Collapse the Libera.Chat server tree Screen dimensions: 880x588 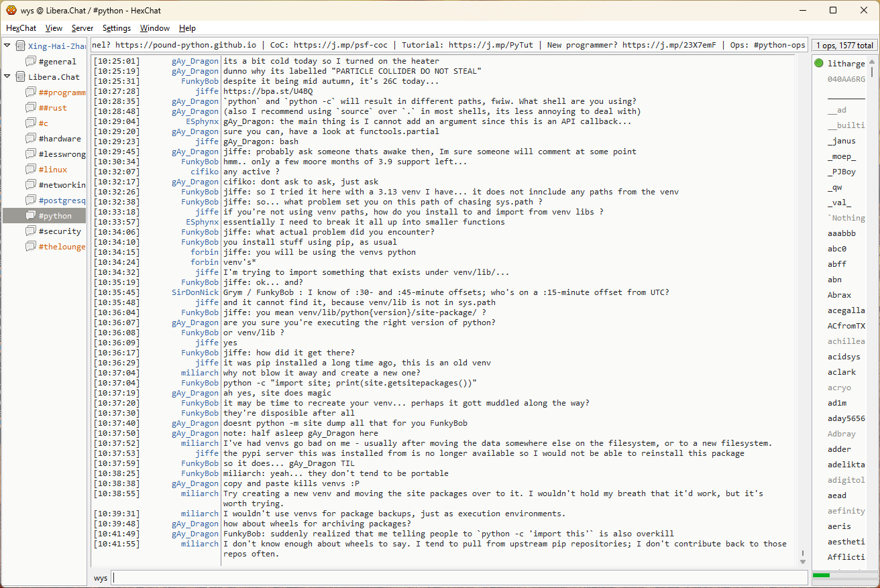(x=7, y=77)
